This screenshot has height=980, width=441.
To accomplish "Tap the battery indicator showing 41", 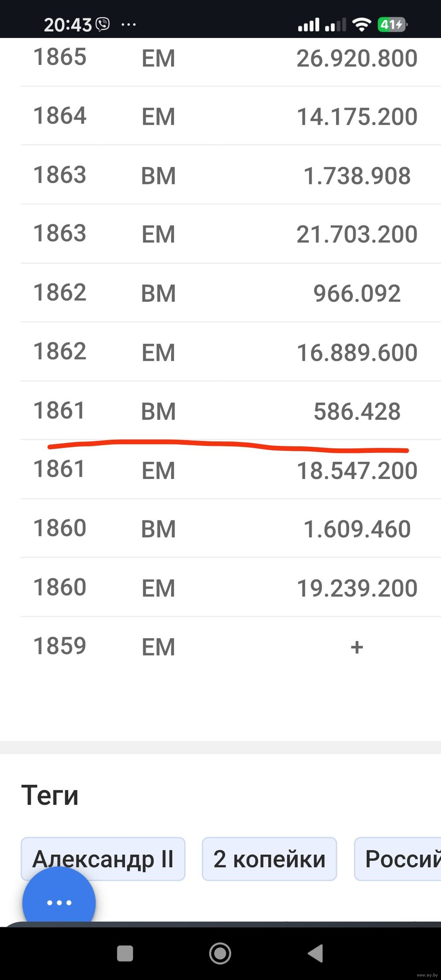I will [x=392, y=24].
